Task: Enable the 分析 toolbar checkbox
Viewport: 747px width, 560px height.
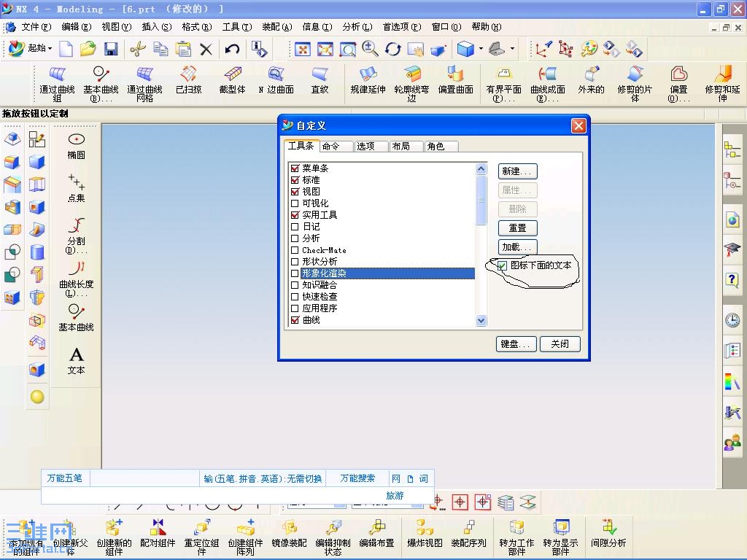Action: tap(295, 238)
